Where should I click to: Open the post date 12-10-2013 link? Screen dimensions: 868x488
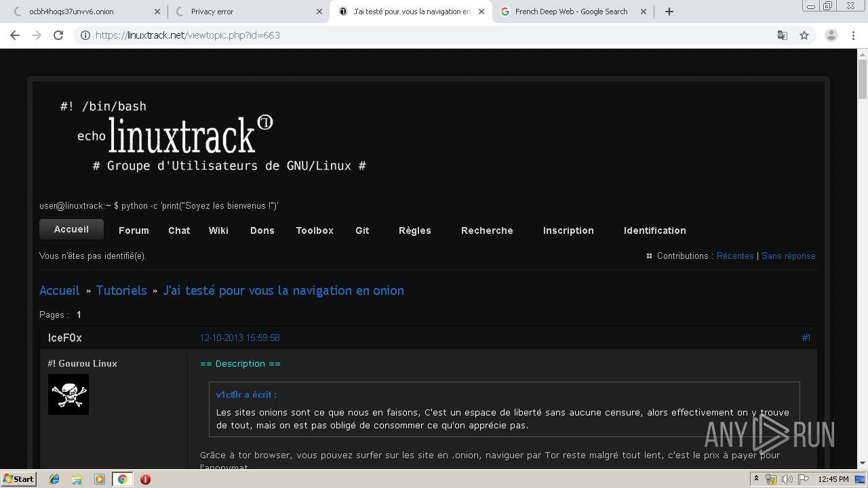(239, 338)
